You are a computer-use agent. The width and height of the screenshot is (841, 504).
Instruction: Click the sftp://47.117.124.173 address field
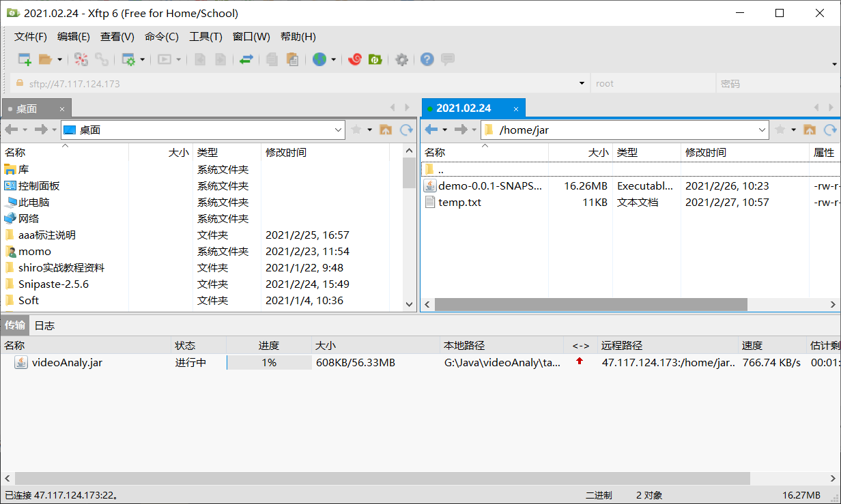point(300,83)
